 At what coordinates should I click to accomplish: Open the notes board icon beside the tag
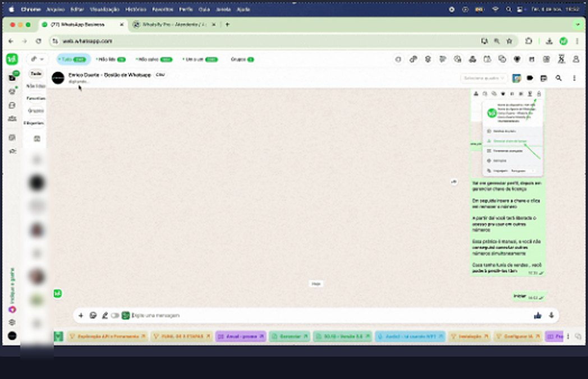(x=543, y=78)
